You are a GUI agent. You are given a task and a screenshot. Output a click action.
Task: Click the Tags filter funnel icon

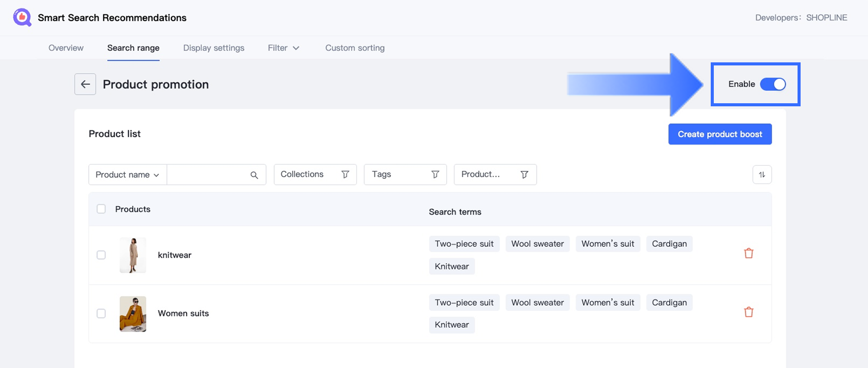(x=435, y=175)
